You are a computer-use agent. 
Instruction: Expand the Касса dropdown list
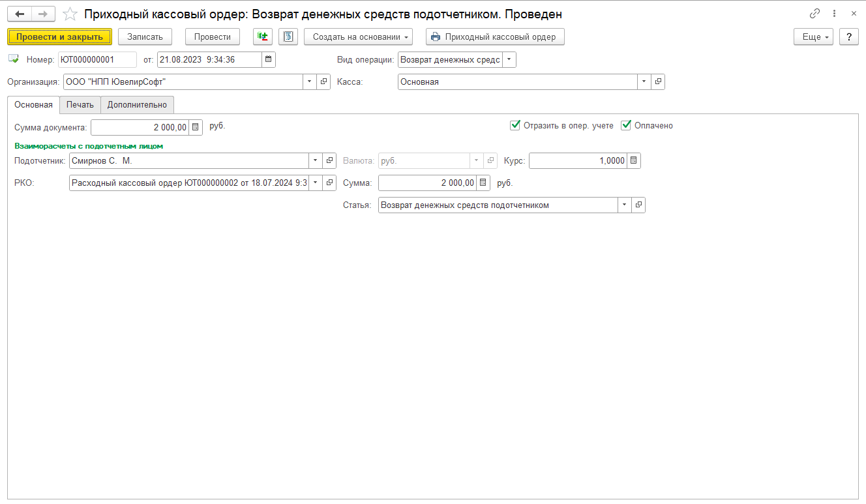(x=644, y=82)
